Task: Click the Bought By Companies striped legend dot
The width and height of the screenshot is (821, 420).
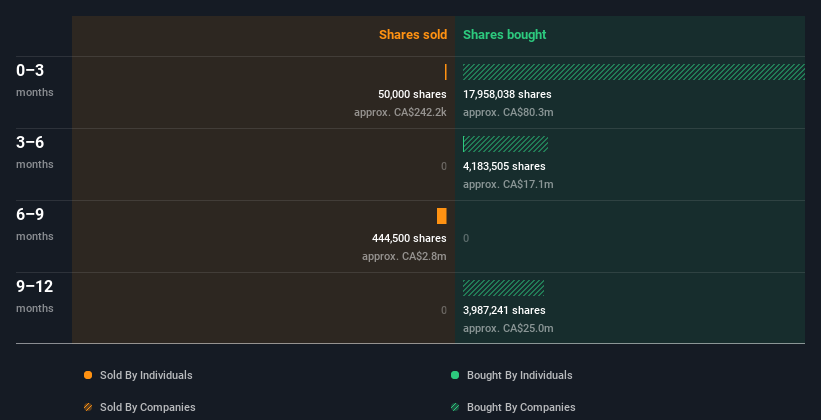Action: point(455,407)
